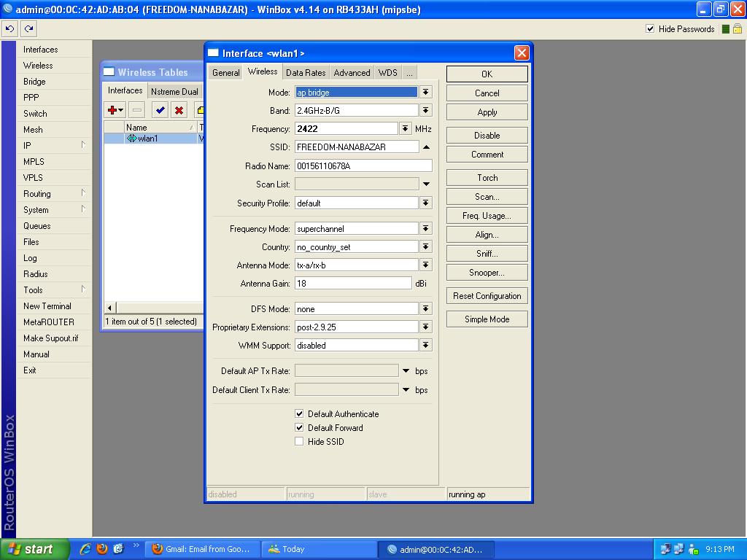Toggle the Default Authenticate checkbox
The height and width of the screenshot is (560, 747).
tap(299, 414)
